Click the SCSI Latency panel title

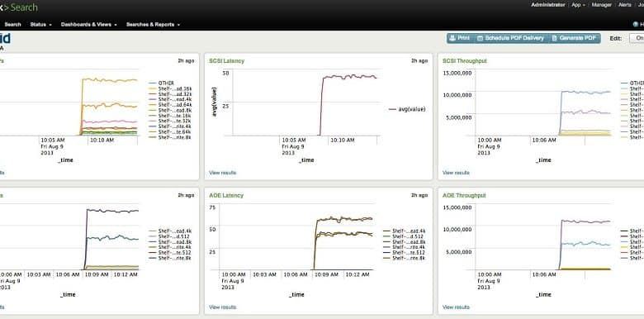[227, 61]
